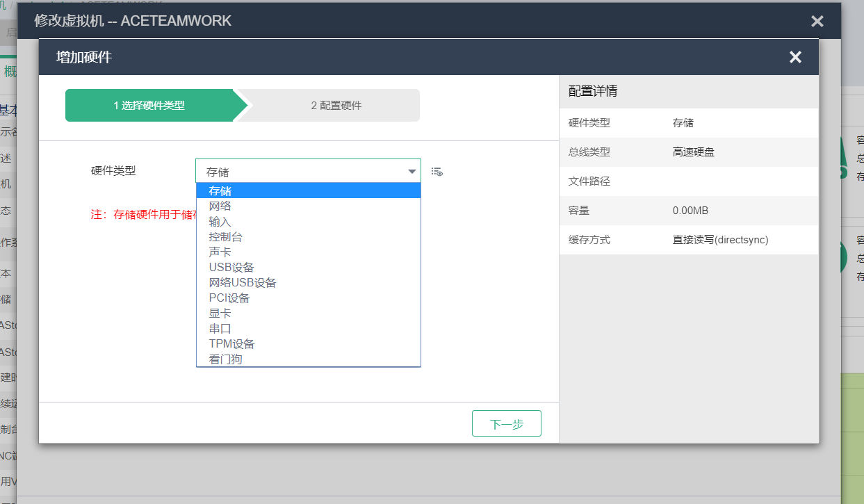This screenshot has width=864, height=504.
Task: Choose 显卡 from the dropdown list
Action: click(309, 313)
